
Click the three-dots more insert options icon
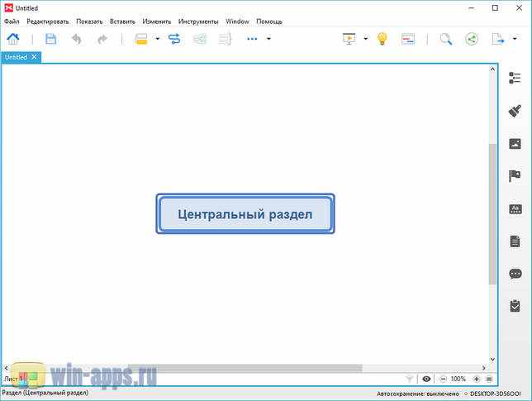coord(252,39)
